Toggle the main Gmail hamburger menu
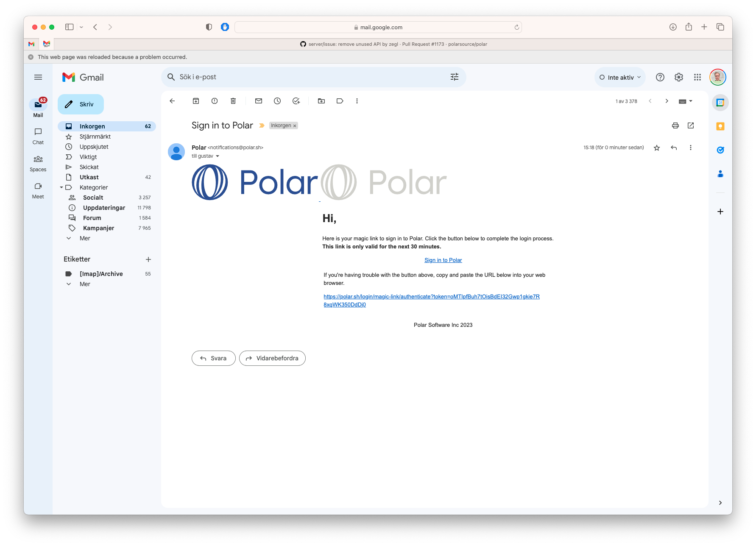This screenshot has width=756, height=546. pos(38,77)
